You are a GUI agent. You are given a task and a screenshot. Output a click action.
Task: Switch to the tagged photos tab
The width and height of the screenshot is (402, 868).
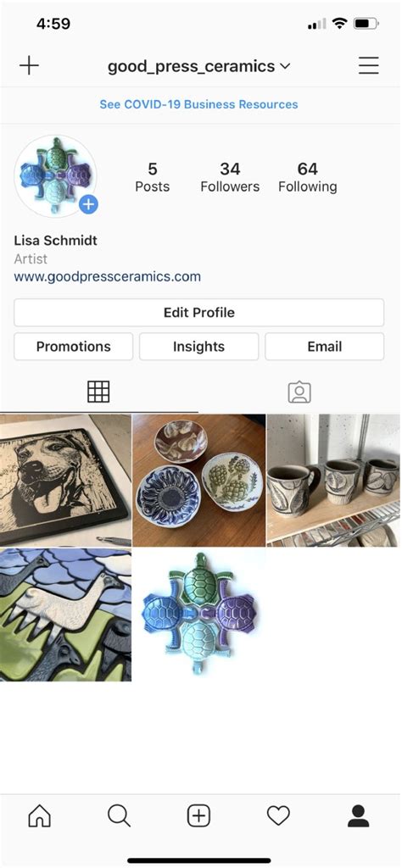pyautogui.click(x=299, y=392)
